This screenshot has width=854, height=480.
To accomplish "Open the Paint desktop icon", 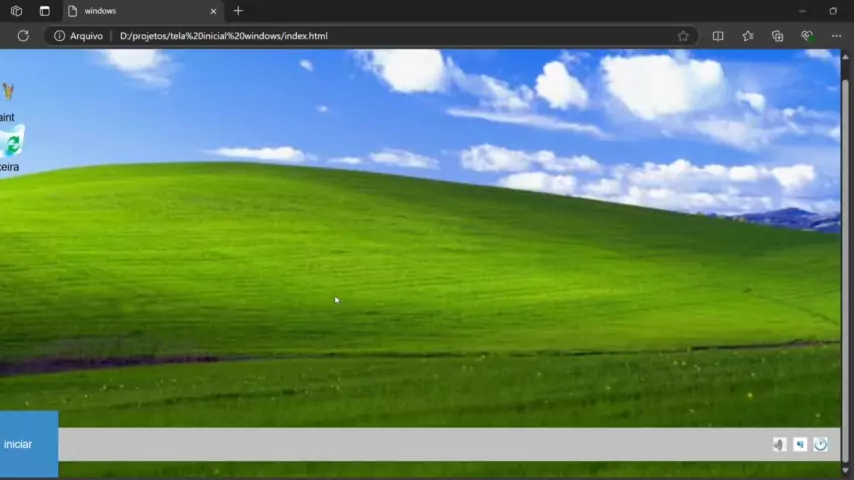I will [x=8, y=98].
